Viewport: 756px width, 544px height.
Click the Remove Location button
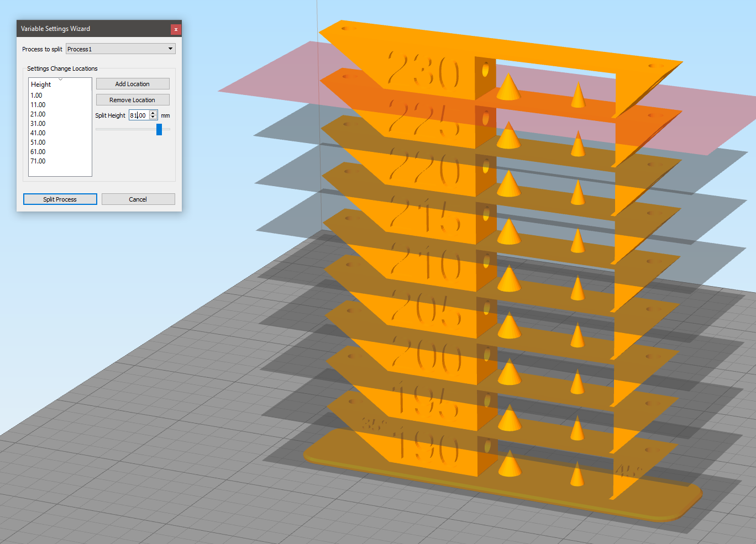133,100
